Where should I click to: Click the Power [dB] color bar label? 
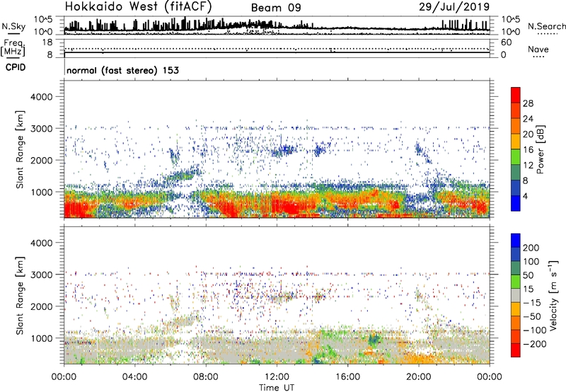point(540,149)
